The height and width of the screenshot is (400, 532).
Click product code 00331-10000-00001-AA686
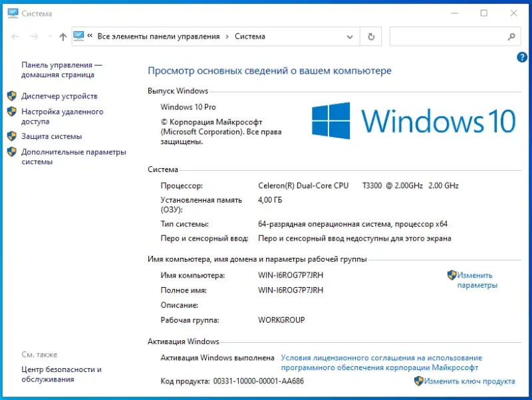point(259,381)
